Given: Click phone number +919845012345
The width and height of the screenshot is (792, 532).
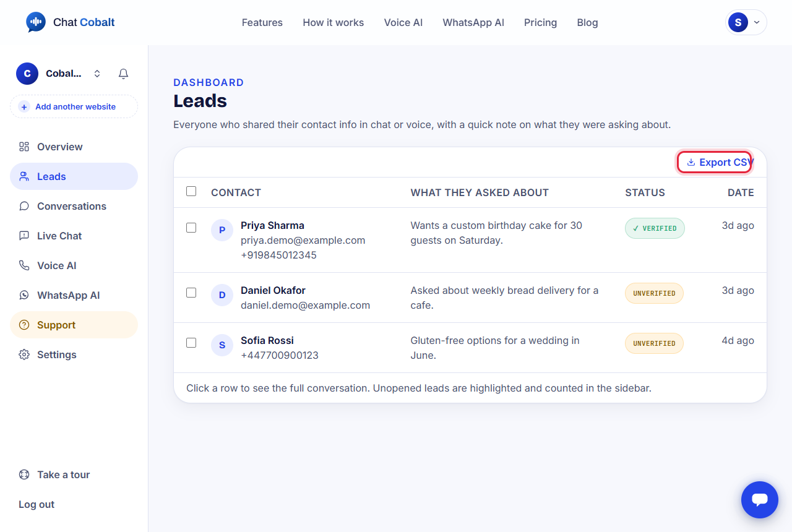Looking at the screenshot, I should (x=278, y=255).
